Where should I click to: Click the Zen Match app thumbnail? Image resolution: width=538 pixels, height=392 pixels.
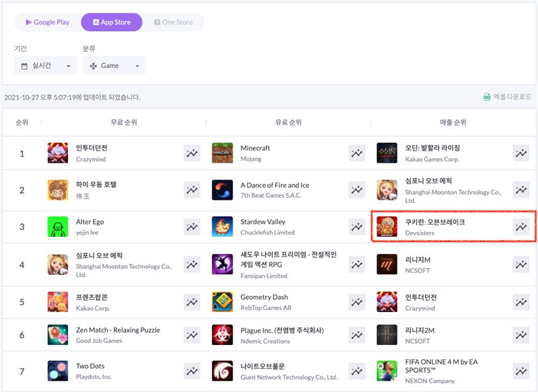click(58, 335)
